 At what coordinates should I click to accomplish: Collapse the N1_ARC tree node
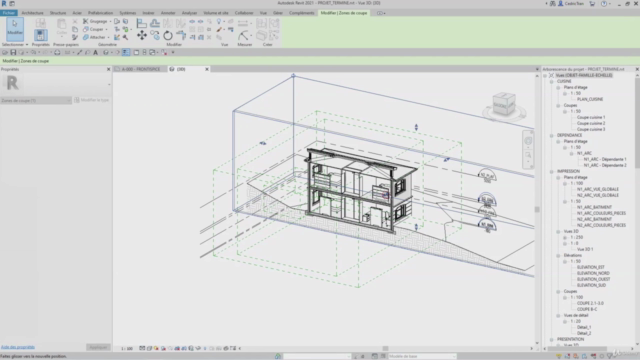click(571, 153)
